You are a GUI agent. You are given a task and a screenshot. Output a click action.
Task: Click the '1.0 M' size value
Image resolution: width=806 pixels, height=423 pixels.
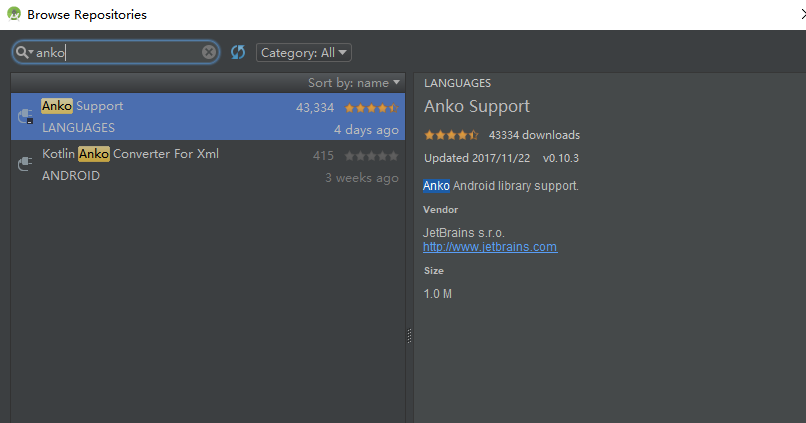437,294
